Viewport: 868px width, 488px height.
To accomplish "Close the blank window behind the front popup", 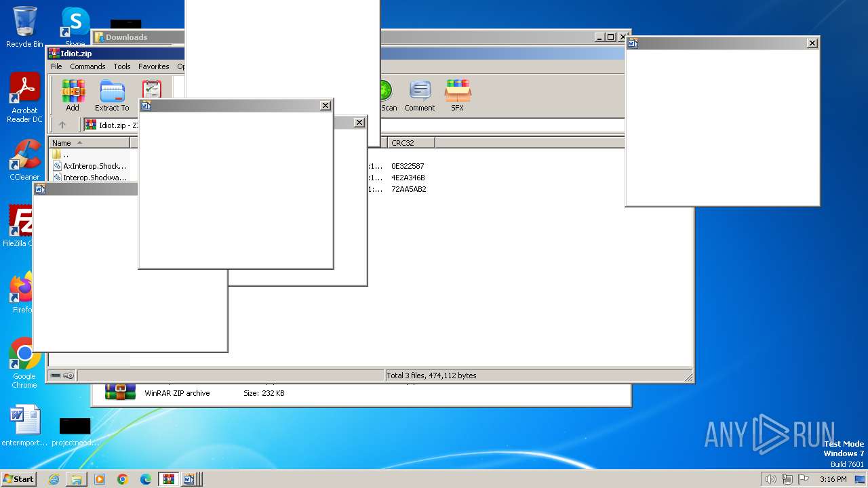I will [x=359, y=123].
